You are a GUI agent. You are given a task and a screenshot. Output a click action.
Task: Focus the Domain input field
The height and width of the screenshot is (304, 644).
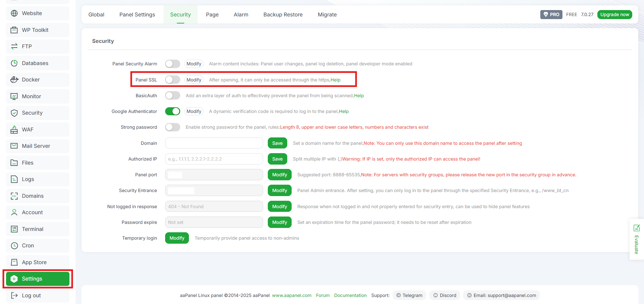214,143
